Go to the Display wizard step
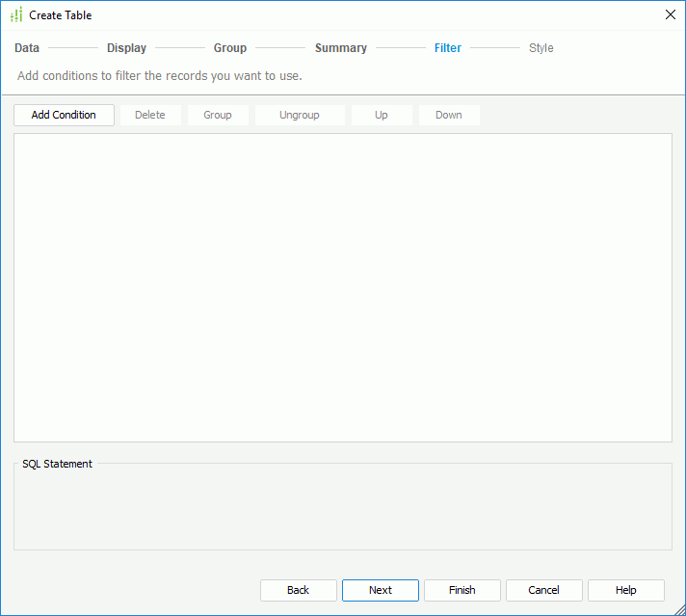 pos(126,48)
